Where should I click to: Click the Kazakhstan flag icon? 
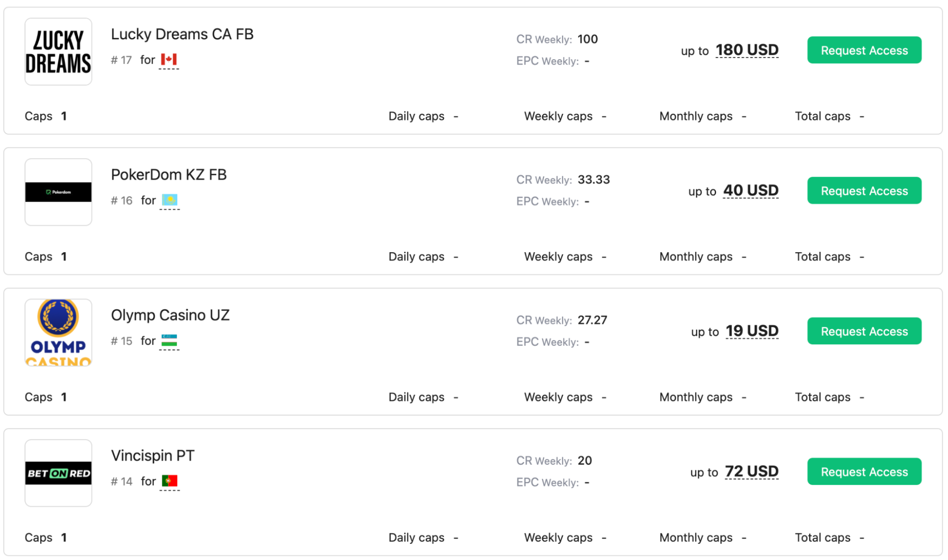[169, 200]
